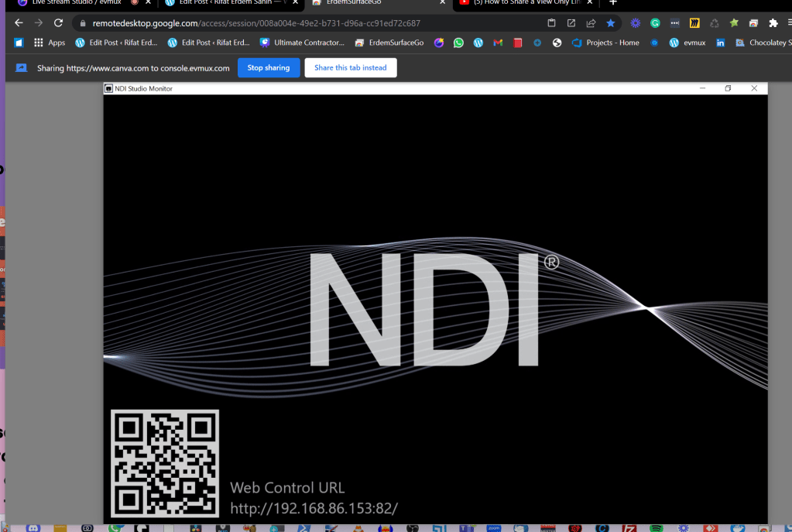Close the Live Stream Studio tab
The image size is (792, 532).
[x=148, y=2]
